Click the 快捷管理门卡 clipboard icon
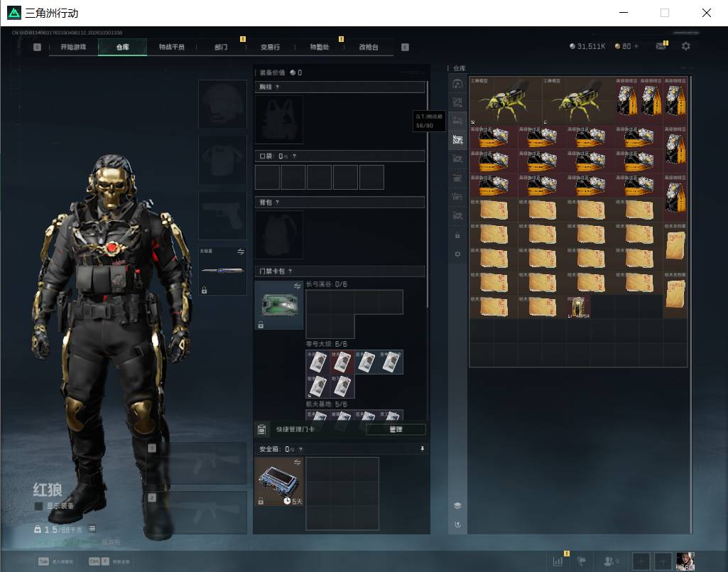Image resolution: width=728 pixels, height=572 pixels. coord(261,429)
